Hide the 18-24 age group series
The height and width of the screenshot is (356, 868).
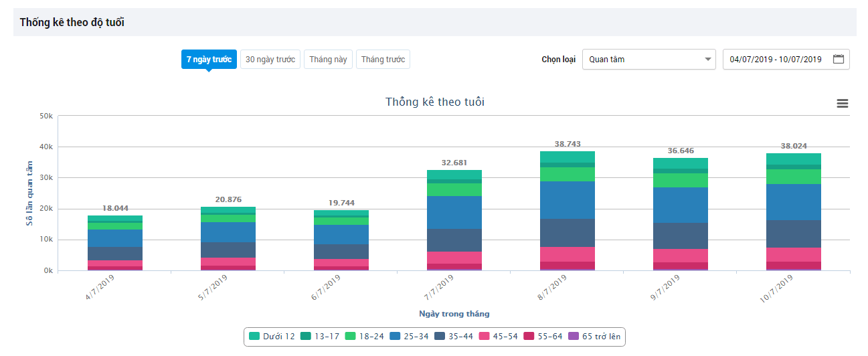pos(364,337)
